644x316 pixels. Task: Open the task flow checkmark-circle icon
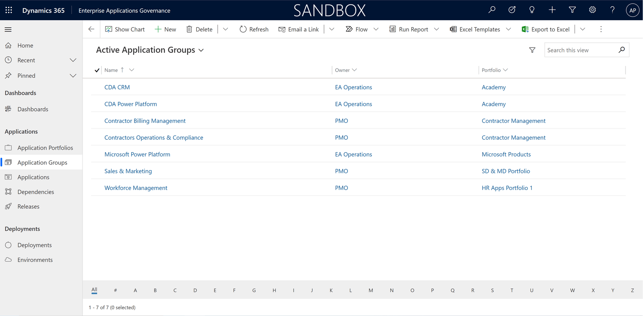(x=512, y=10)
